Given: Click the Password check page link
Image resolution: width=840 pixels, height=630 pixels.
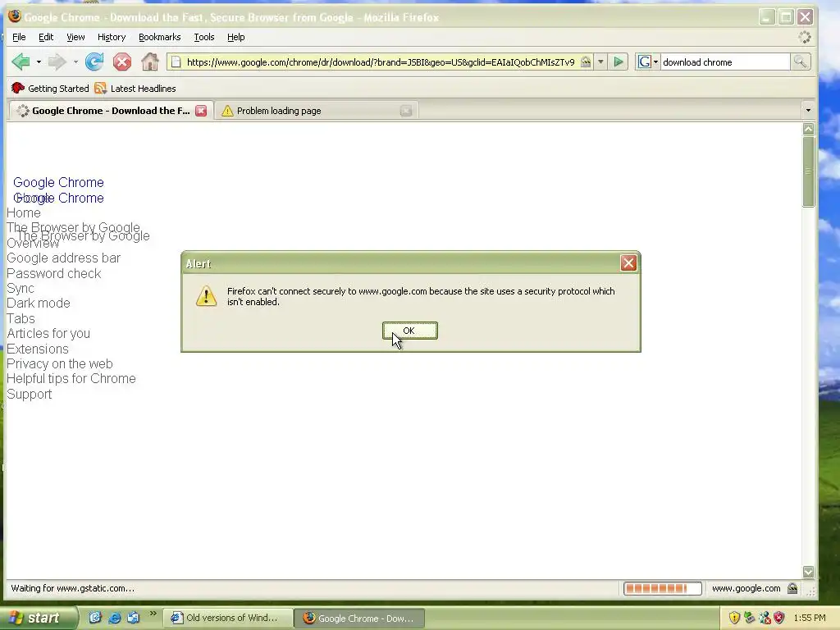Looking at the screenshot, I should [54, 273].
